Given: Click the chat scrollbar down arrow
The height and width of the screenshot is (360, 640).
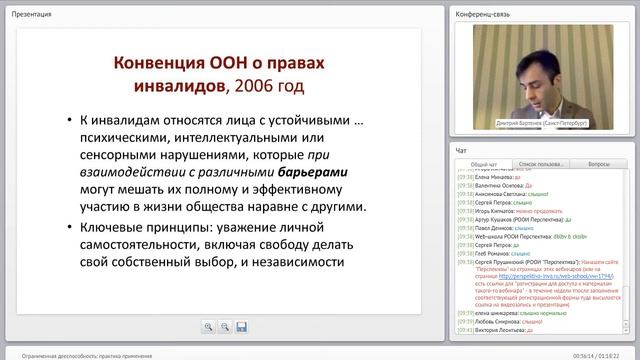Looking at the screenshot, I should [626, 330].
